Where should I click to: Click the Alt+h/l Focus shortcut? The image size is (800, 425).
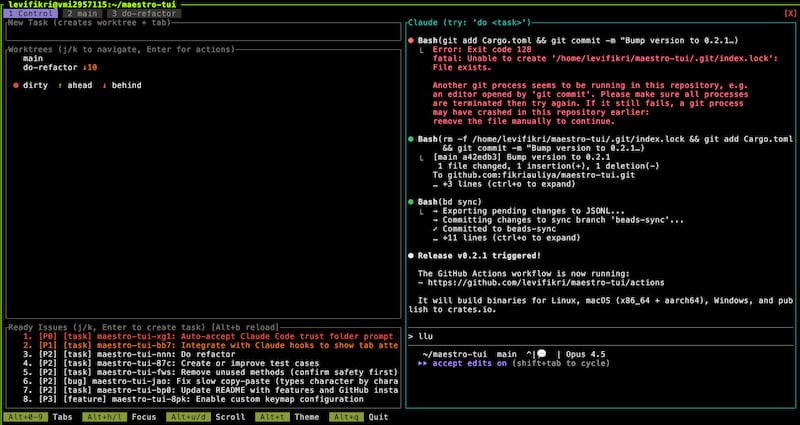(119, 417)
